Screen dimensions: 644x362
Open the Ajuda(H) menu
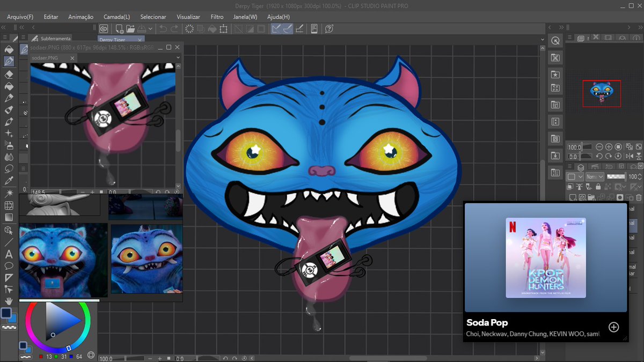pyautogui.click(x=279, y=17)
